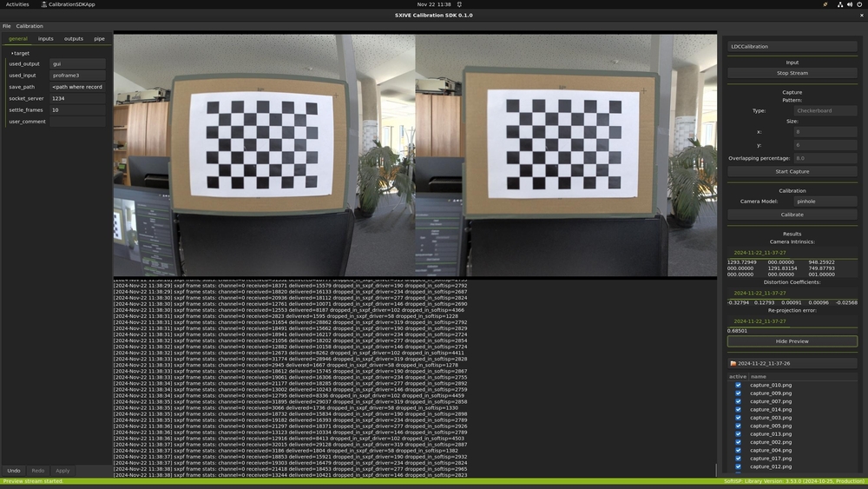Open Activities overview
Image resolution: width=868 pixels, height=489 pixels.
click(x=17, y=4)
